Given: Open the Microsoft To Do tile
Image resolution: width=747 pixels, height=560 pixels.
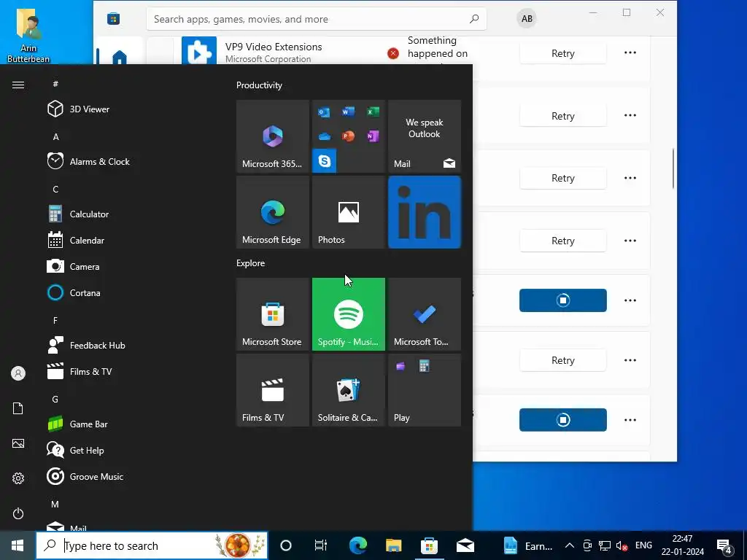Looking at the screenshot, I should (425, 314).
